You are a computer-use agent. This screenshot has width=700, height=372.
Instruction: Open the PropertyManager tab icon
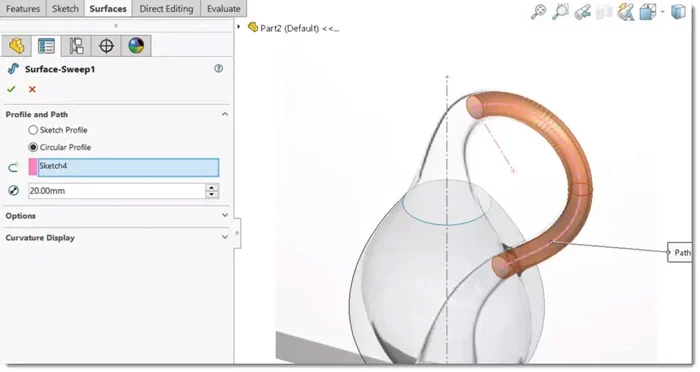46,46
